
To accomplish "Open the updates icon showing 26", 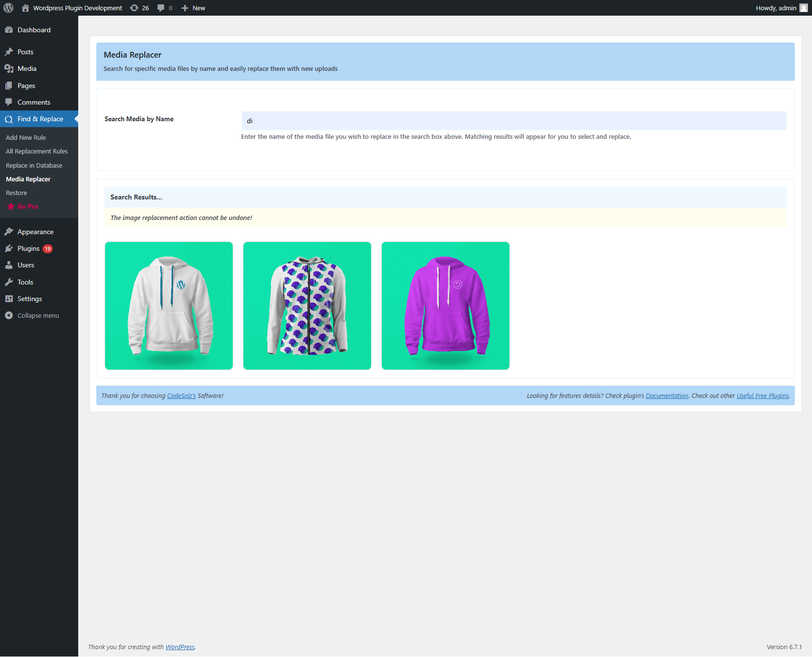I will point(134,8).
